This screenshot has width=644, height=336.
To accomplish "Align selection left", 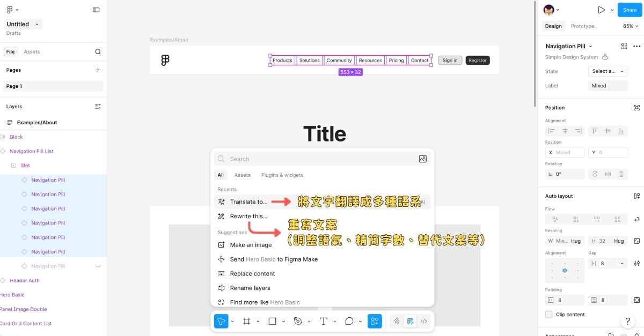I will 551,131.
